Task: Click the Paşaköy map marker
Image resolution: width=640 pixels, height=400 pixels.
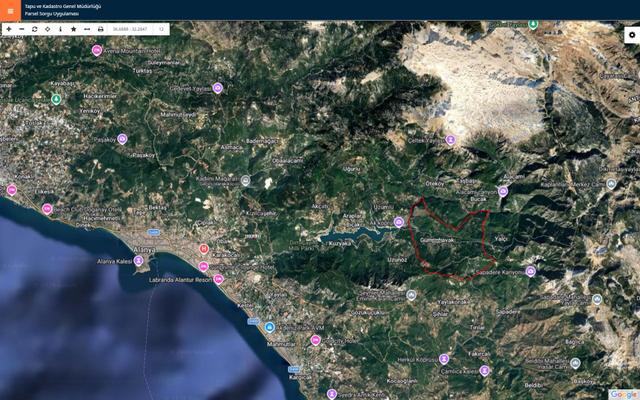Action: tap(122, 139)
